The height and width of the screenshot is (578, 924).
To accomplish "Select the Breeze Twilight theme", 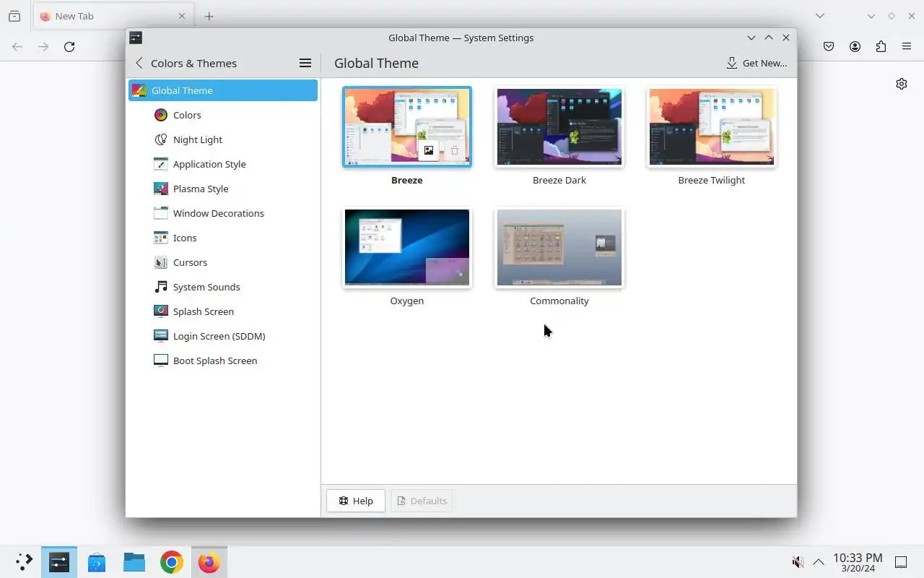I will pos(712,126).
